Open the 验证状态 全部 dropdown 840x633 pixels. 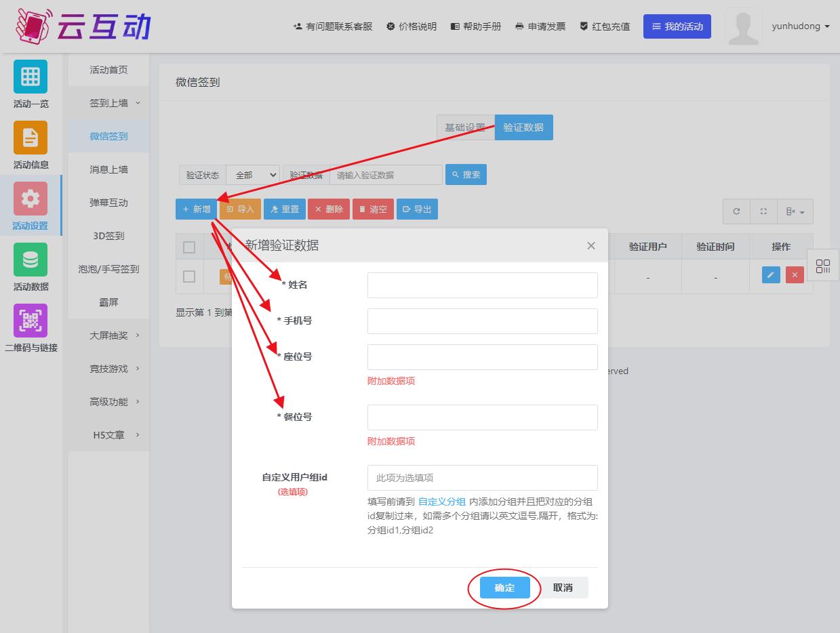[253, 175]
